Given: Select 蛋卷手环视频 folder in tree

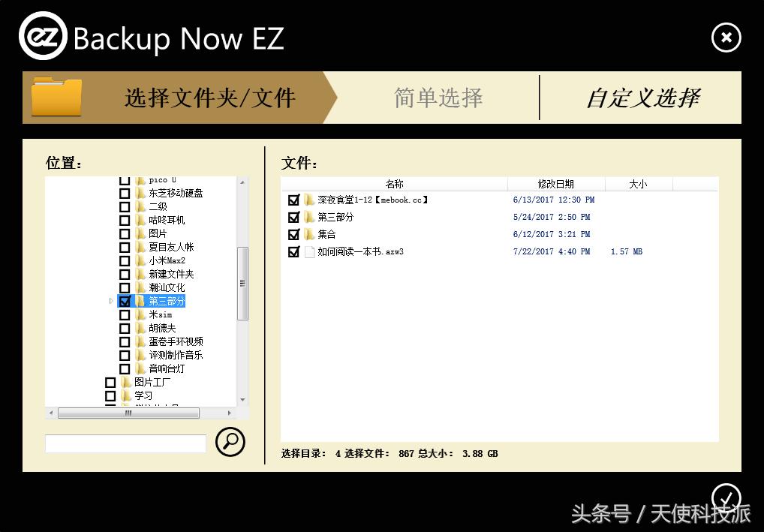Looking at the screenshot, I should (x=176, y=342).
